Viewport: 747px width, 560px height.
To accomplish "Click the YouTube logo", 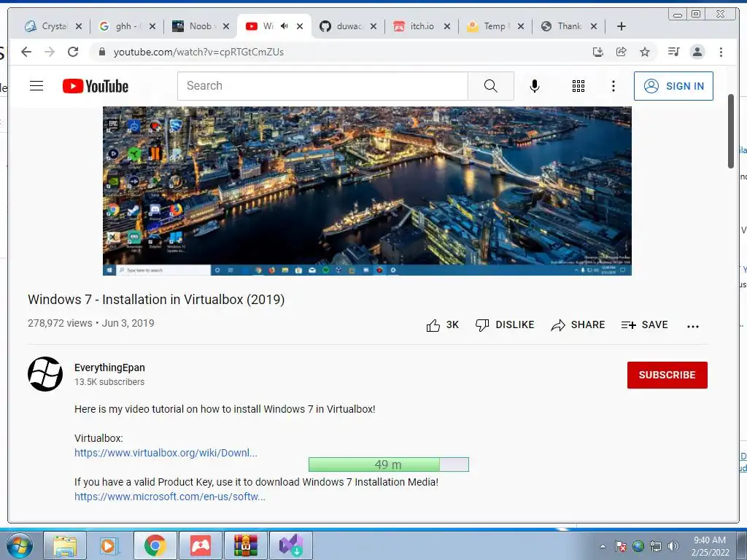I will pyautogui.click(x=96, y=86).
